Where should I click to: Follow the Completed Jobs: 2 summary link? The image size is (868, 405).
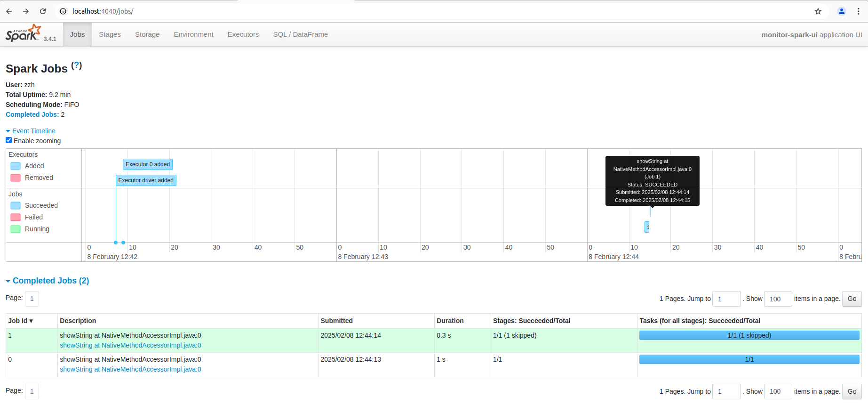pyautogui.click(x=32, y=114)
